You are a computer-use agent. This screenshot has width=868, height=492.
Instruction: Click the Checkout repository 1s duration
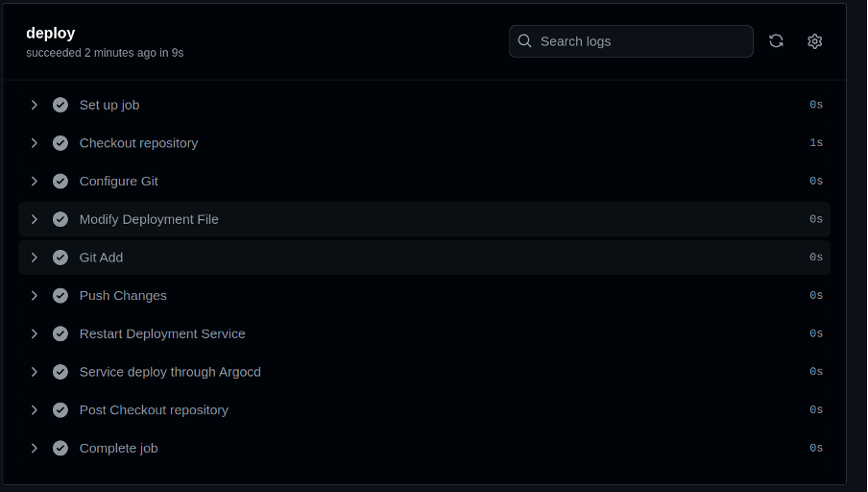click(815, 143)
